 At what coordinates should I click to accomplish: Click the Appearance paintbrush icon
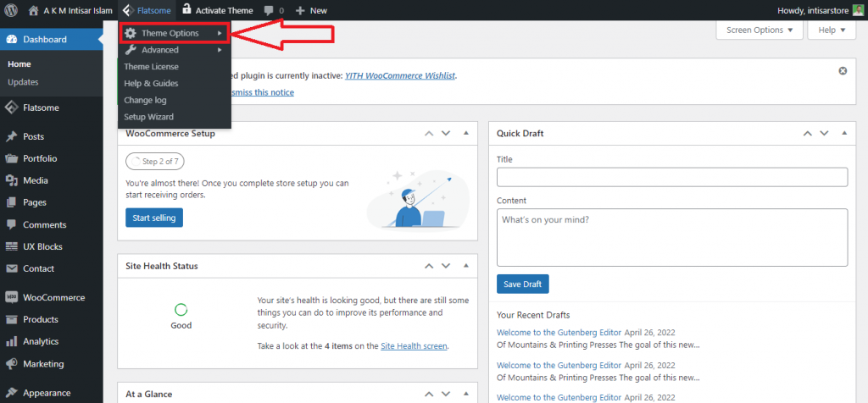(x=11, y=393)
